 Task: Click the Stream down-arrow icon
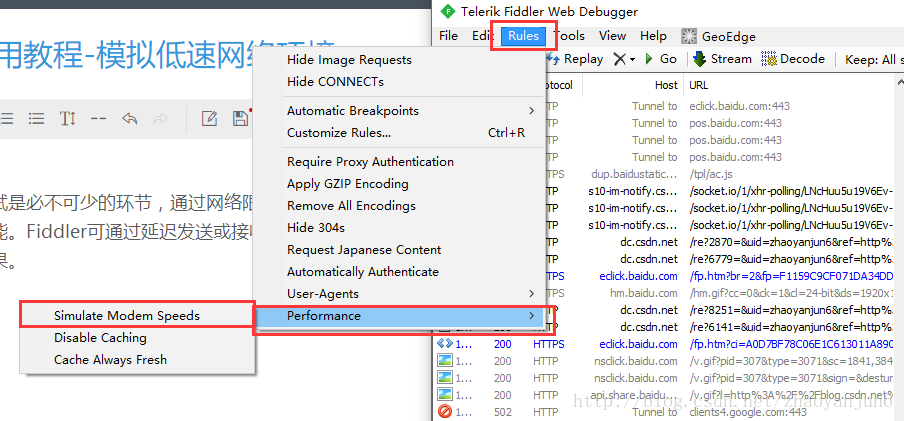(699, 59)
